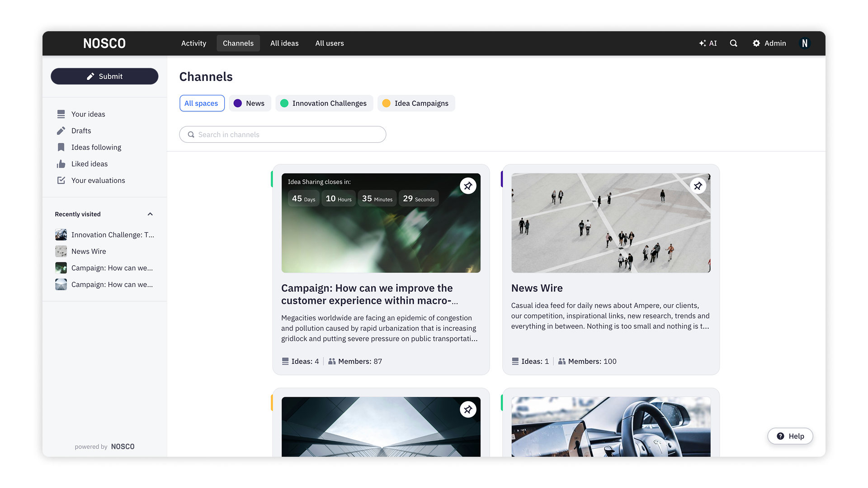Viewport: 868px width, 488px height.
Task: Click the Drafts pencil icon
Action: (61, 131)
